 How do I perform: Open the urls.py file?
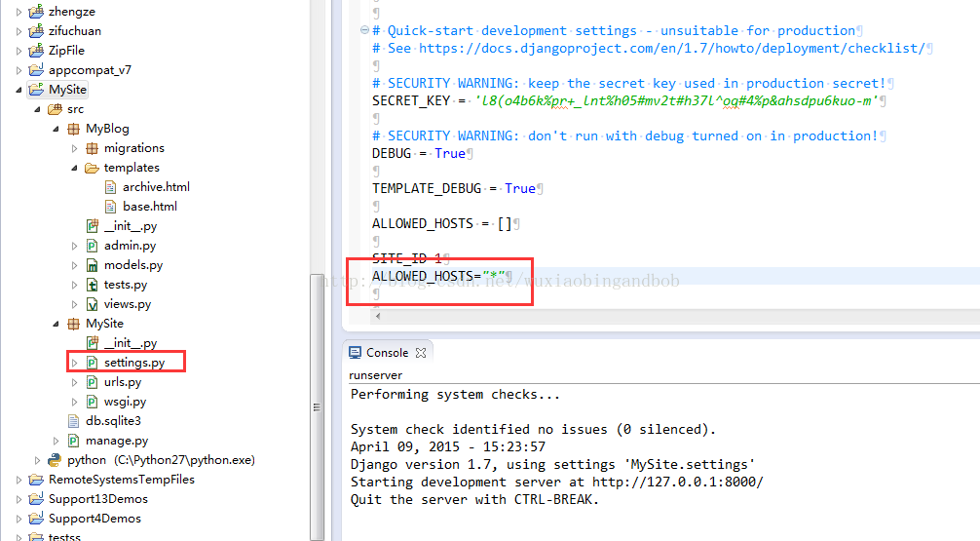pos(123,382)
